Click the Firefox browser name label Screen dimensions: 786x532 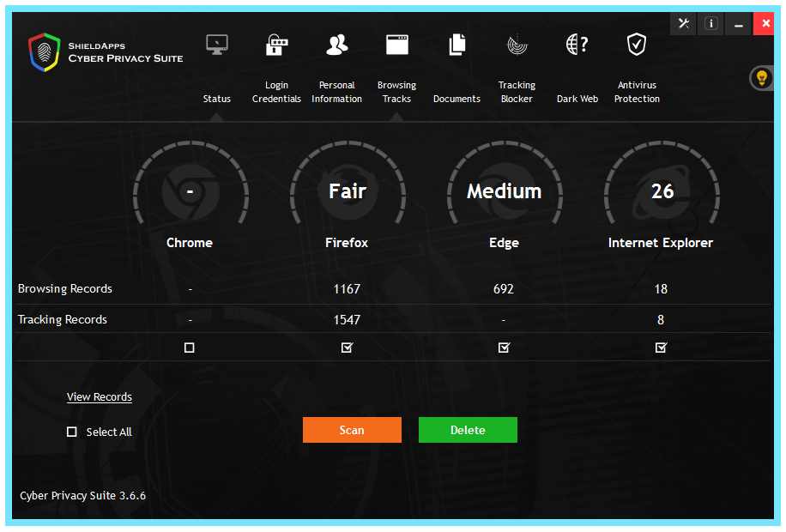(347, 243)
